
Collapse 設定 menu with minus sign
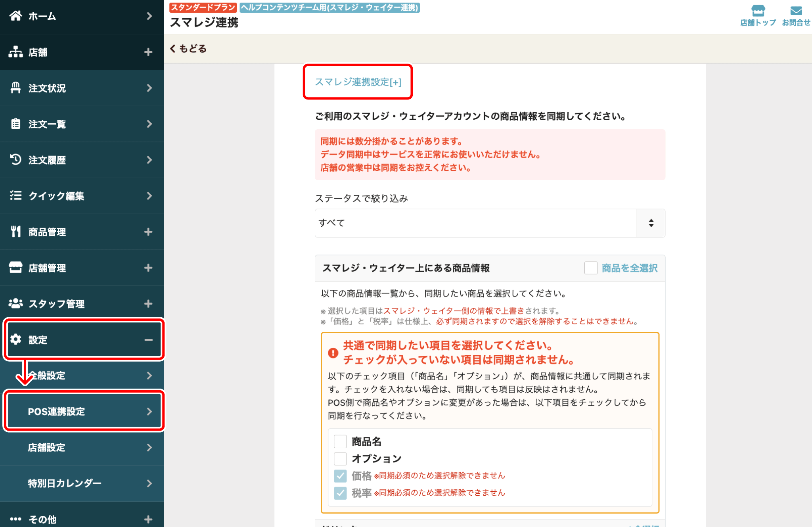148,340
